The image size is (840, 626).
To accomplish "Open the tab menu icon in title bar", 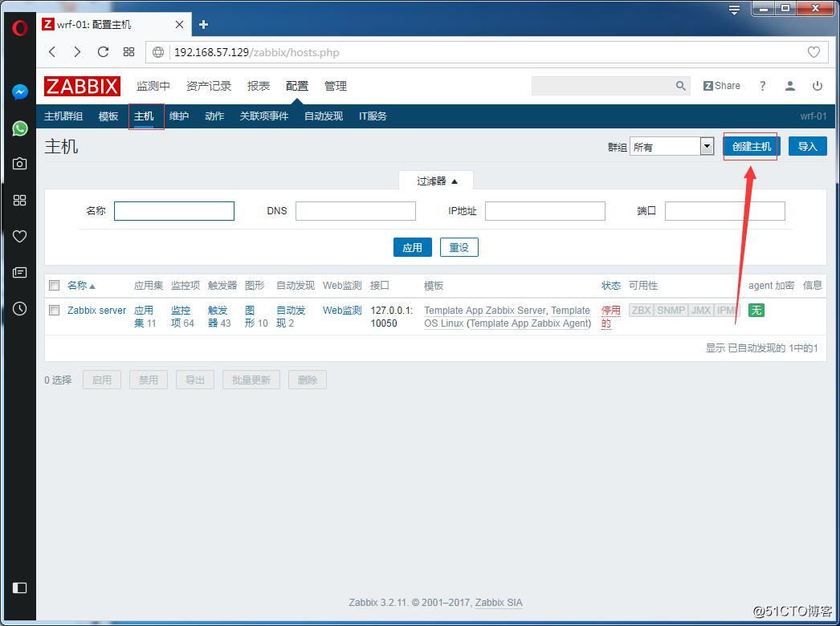I will [734, 10].
